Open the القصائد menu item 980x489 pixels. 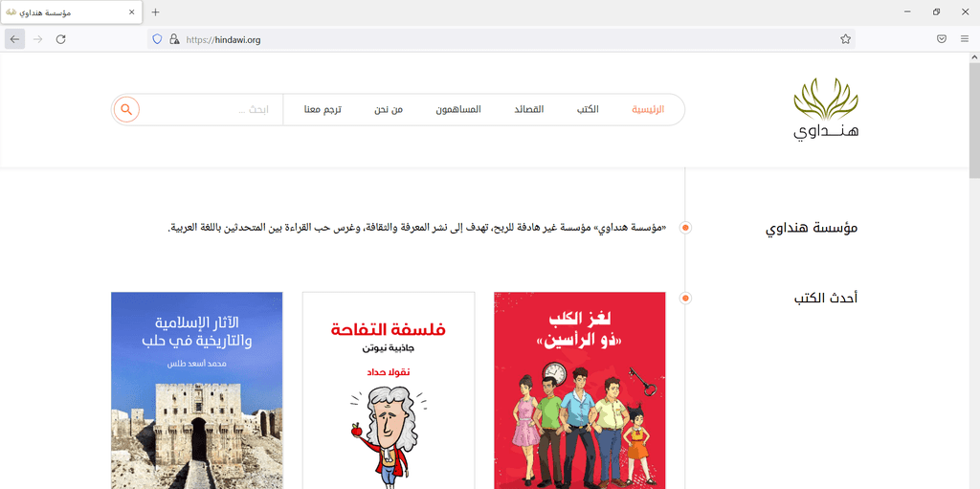click(x=528, y=109)
